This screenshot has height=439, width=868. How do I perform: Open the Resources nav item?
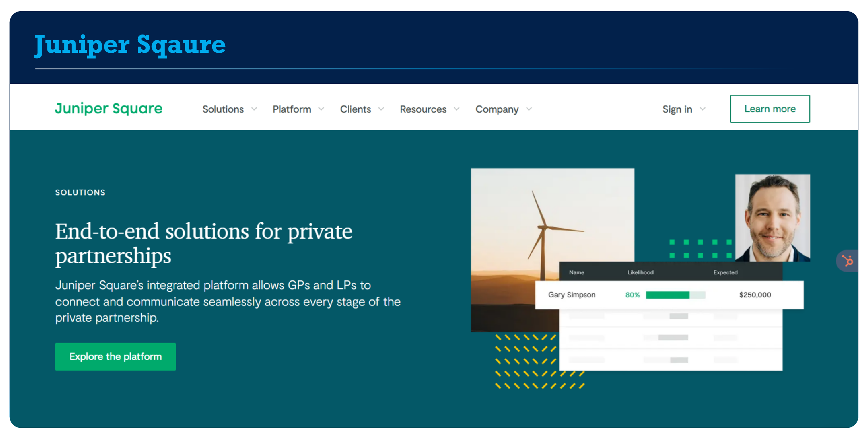pos(423,109)
